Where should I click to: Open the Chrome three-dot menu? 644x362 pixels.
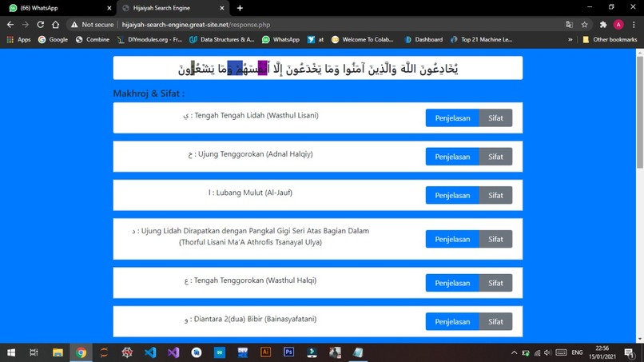click(634, 25)
